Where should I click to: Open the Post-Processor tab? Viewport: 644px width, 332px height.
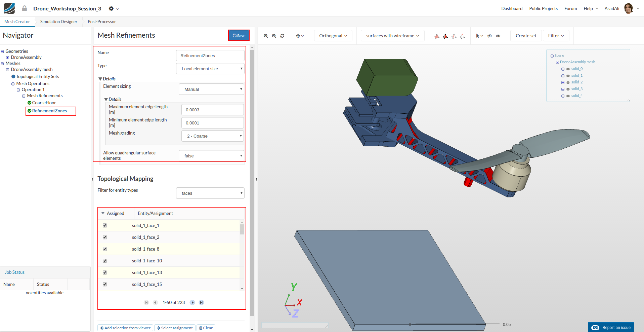coord(101,22)
